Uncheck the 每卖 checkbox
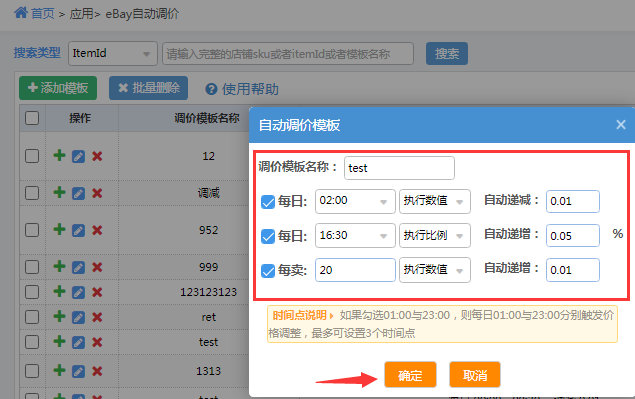Viewport: 635px width, 399px height. coord(268,271)
